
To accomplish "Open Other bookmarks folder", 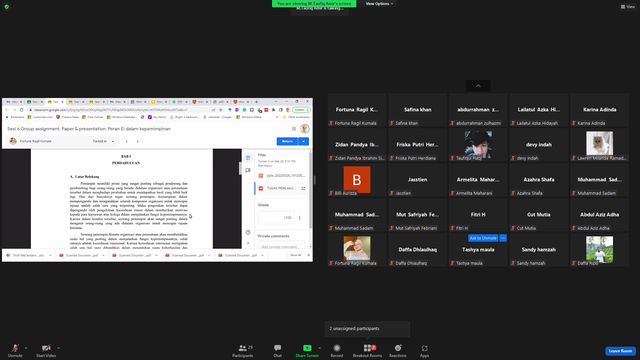I will [296, 117].
